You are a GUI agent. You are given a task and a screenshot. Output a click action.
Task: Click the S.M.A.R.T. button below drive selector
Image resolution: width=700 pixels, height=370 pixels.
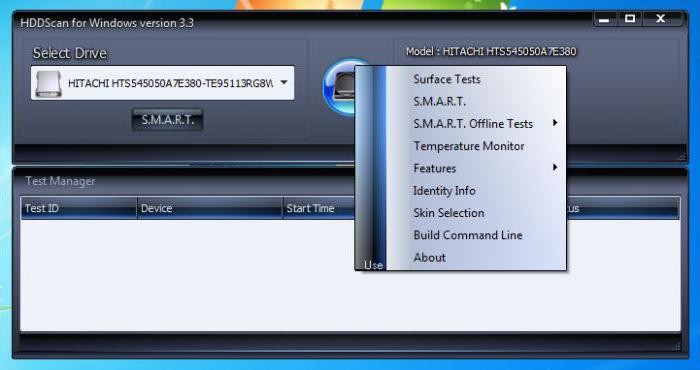[x=167, y=120]
